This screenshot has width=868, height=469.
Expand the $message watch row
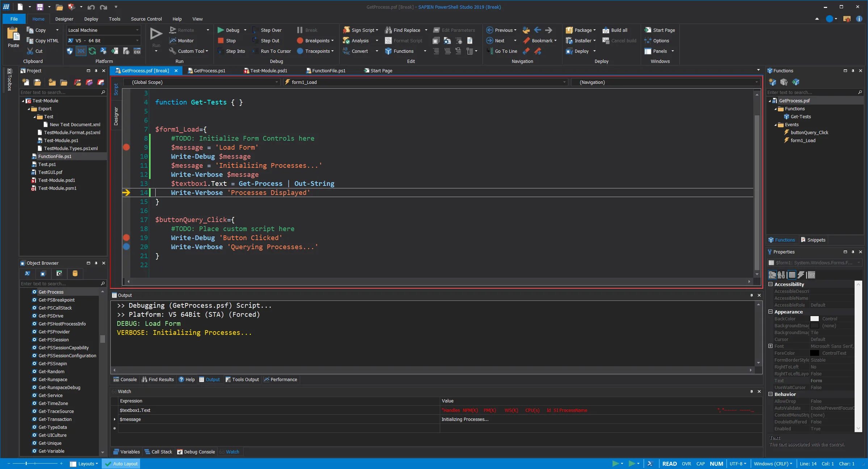[115, 419]
